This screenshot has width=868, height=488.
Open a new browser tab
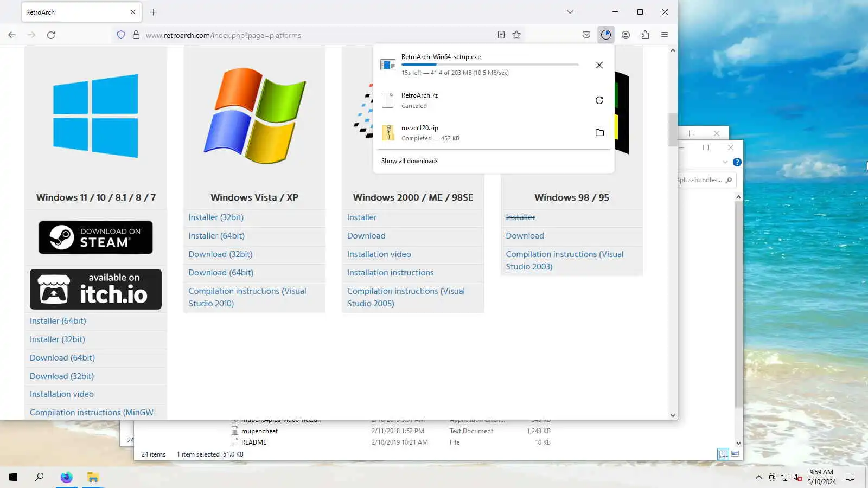click(x=153, y=12)
